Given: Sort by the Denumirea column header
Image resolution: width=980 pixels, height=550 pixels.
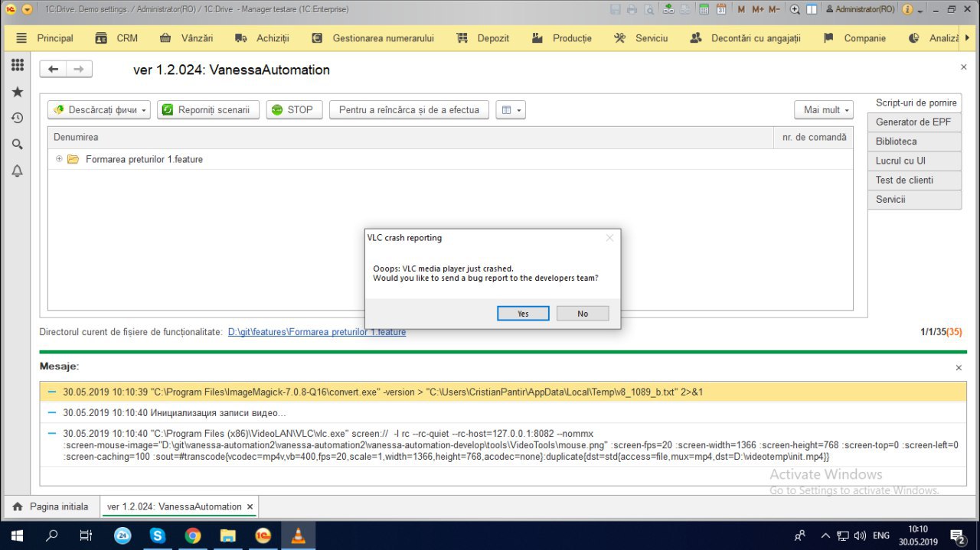Looking at the screenshot, I should pyautogui.click(x=411, y=137).
